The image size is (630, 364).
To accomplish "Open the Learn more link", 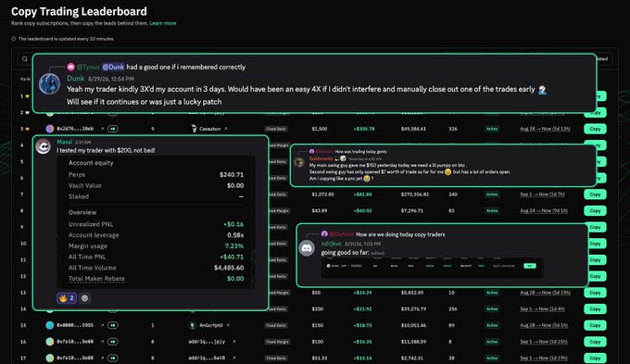I will (x=163, y=23).
